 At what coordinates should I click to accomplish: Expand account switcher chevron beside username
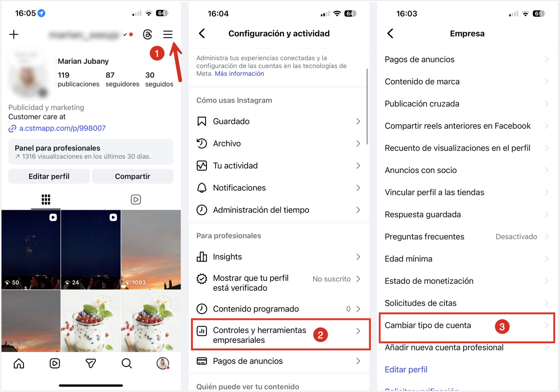pyautogui.click(x=125, y=35)
